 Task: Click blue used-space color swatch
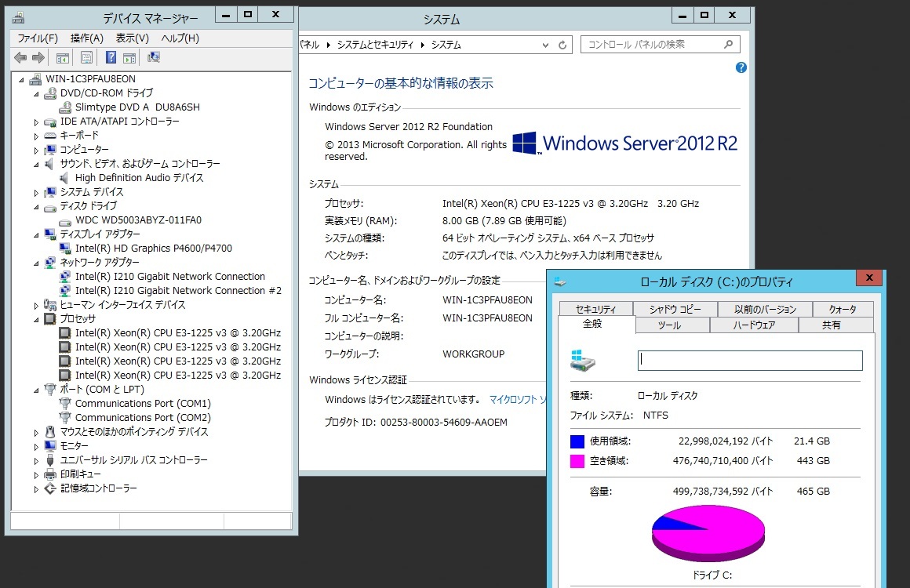point(577,441)
